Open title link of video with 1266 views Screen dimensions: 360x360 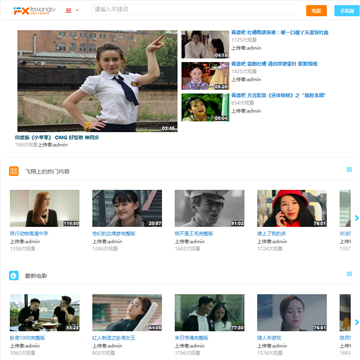tap(114, 234)
